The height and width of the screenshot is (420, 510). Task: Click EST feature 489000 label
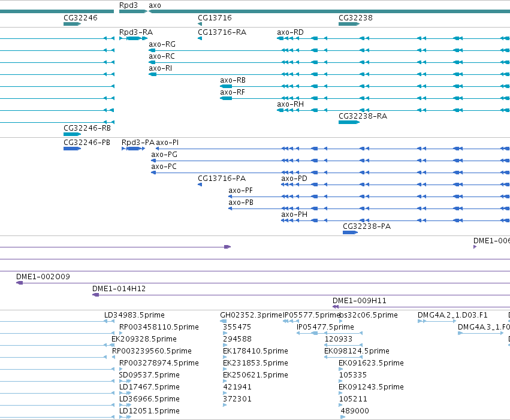tap(355, 411)
